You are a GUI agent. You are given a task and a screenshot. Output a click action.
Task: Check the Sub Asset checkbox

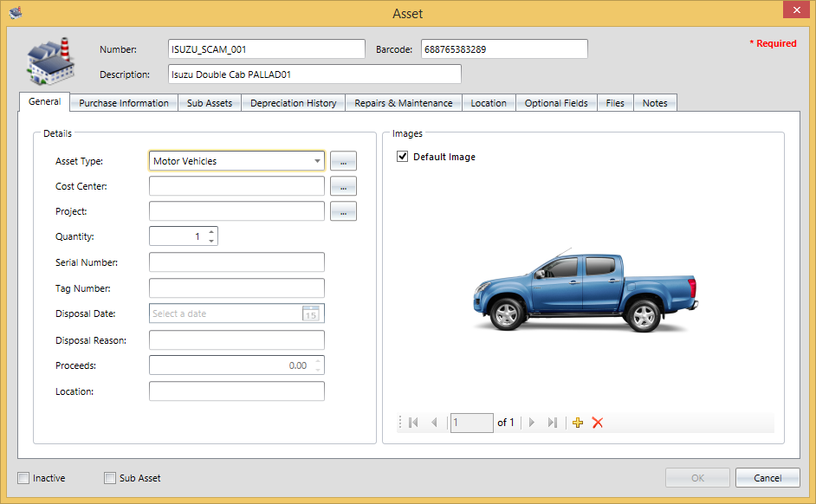point(110,478)
